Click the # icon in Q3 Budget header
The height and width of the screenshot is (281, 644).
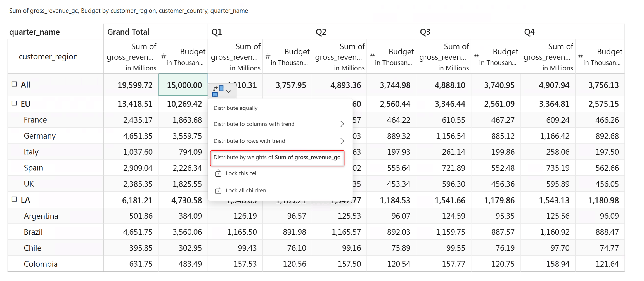coord(476,56)
